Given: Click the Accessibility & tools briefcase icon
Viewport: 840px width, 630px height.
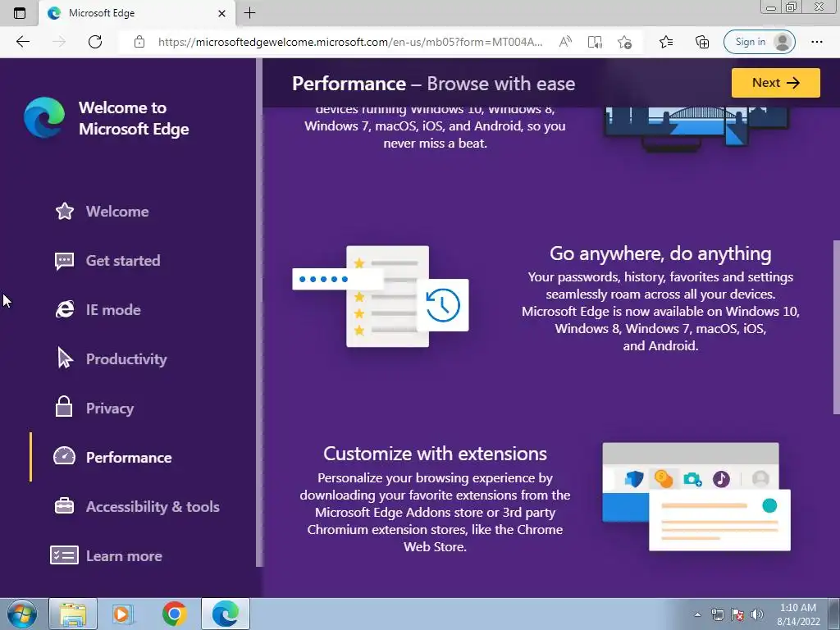Looking at the screenshot, I should click(64, 505).
